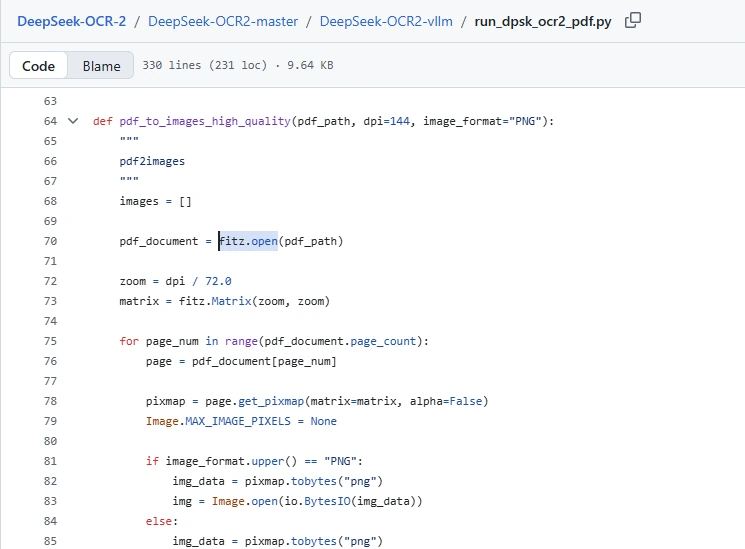Viewport: 745px width, 549px height.
Task: Select line number 75
Action: (50, 341)
